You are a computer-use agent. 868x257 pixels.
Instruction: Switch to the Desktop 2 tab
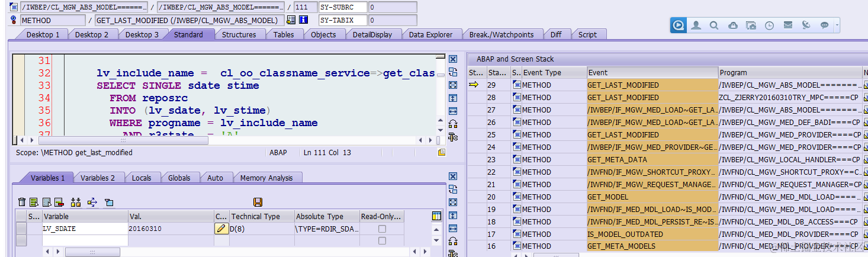[92, 34]
